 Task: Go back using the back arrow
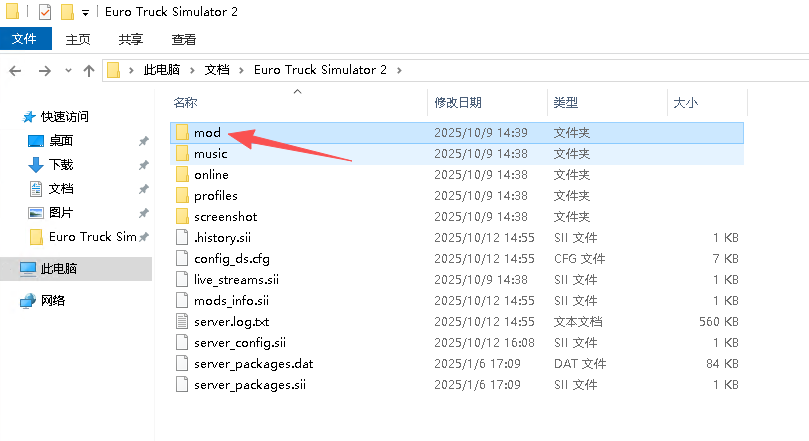coord(15,70)
